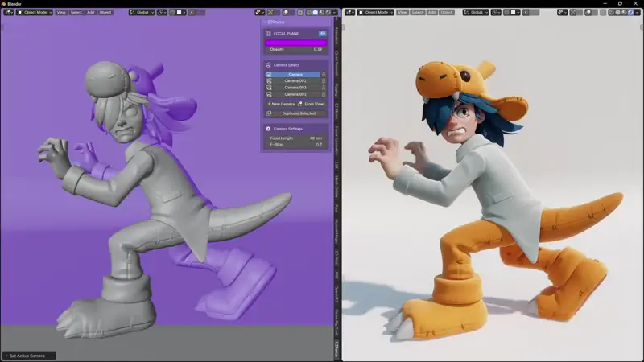This screenshot has height=362, width=644.
Task: Select rendered shading in right viewport
Action: (x=630, y=12)
